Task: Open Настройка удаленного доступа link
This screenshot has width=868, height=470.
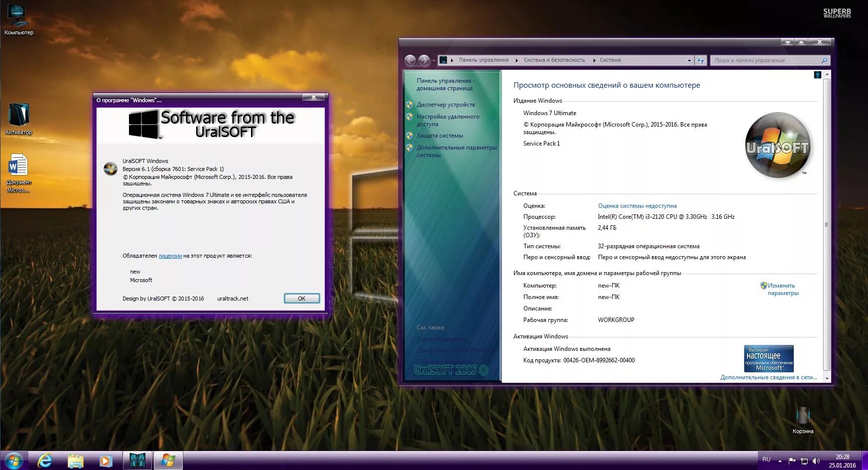Action: click(448, 120)
